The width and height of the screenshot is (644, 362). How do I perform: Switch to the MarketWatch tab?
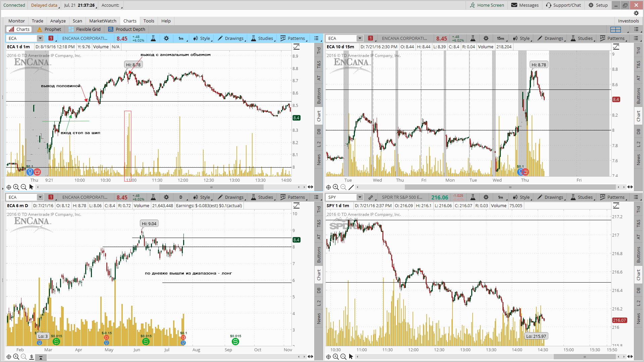103,21
